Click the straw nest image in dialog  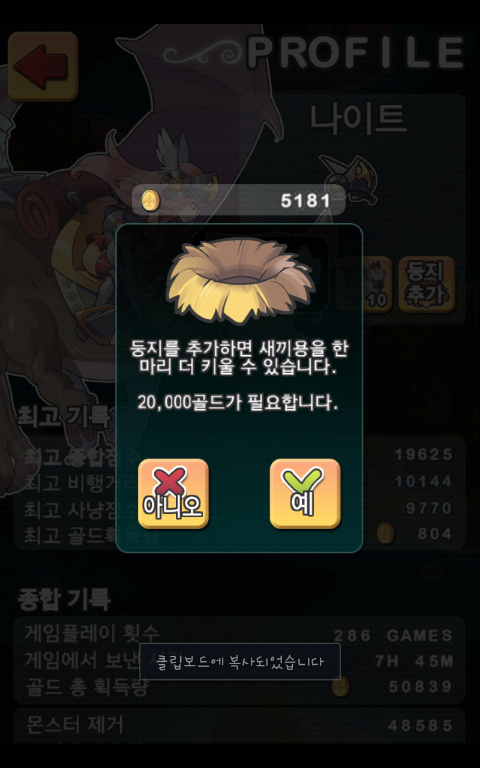tap(239, 281)
